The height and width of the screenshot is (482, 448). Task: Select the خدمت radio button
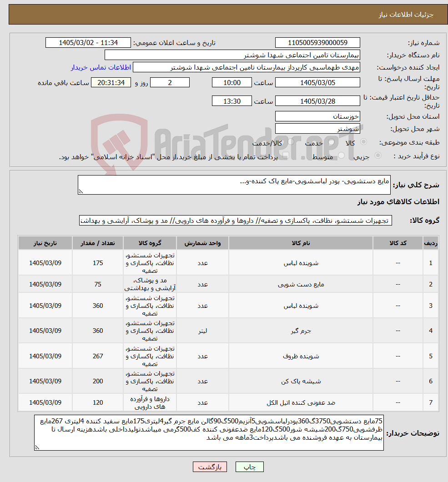point(332,142)
